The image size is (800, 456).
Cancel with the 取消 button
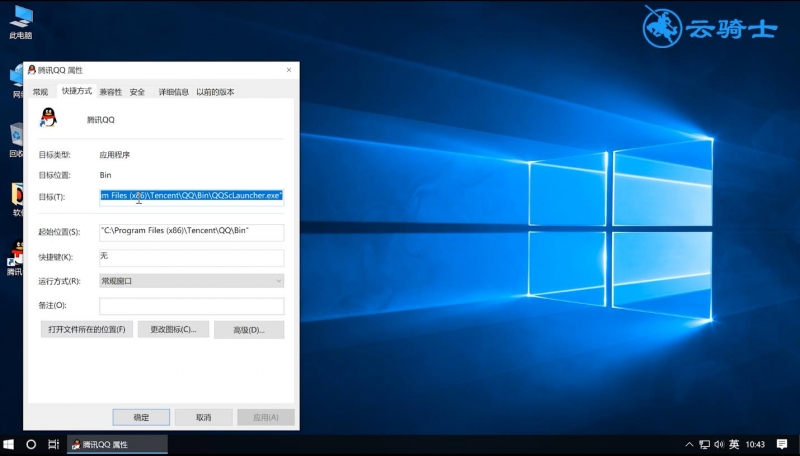[x=204, y=417]
